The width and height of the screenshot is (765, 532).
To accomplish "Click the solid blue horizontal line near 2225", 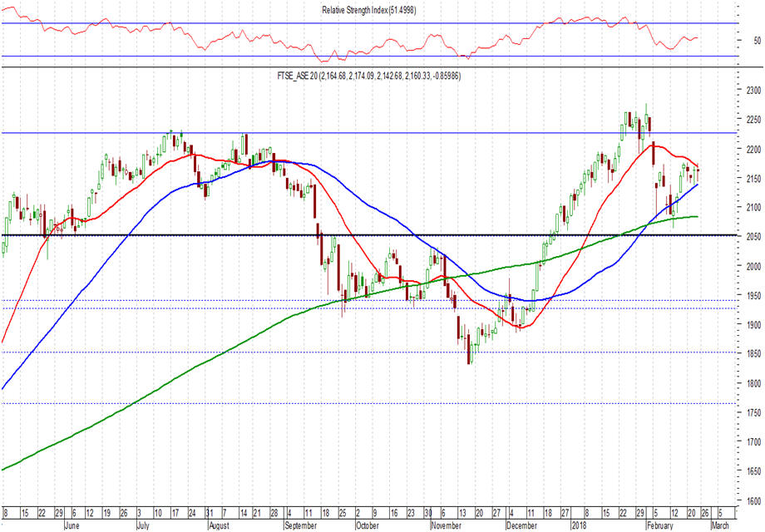I will click(369, 133).
